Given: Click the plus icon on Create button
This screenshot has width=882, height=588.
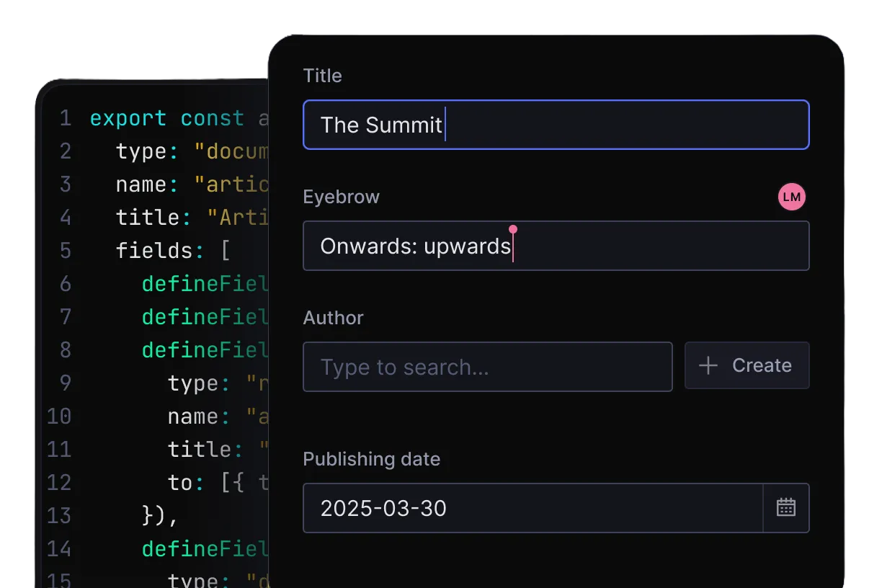Looking at the screenshot, I should tap(707, 365).
